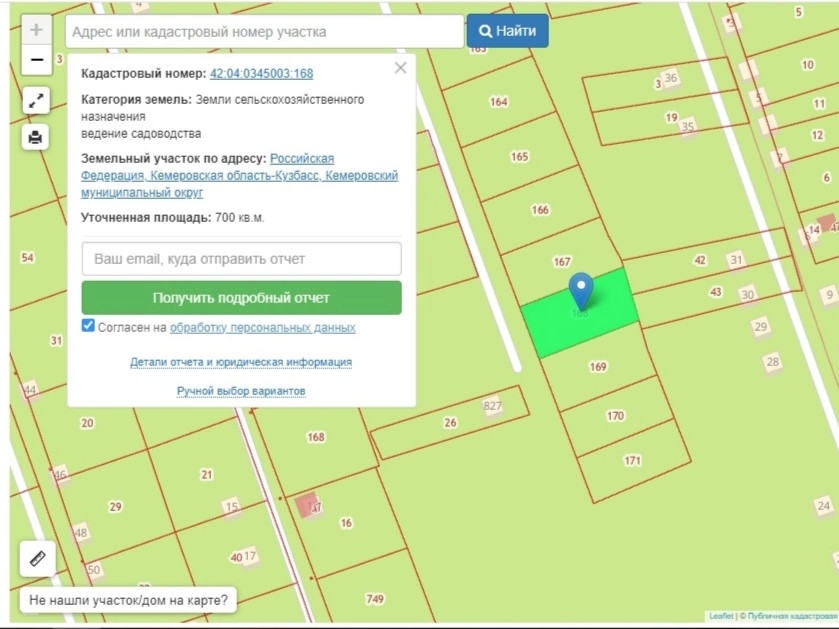Select parcel 42 on the map
The height and width of the screenshot is (629, 839).
coord(699,260)
